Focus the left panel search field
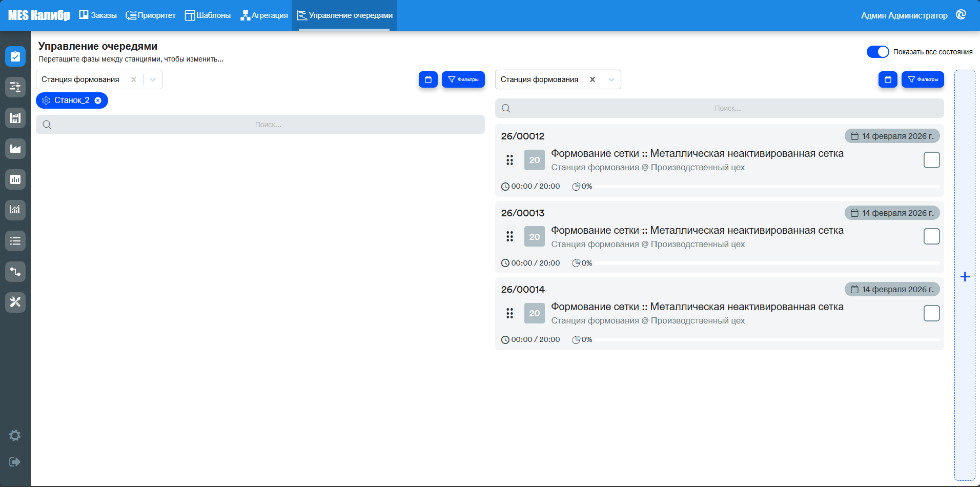The height and width of the screenshot is (487, 980). tap(260, 125)
